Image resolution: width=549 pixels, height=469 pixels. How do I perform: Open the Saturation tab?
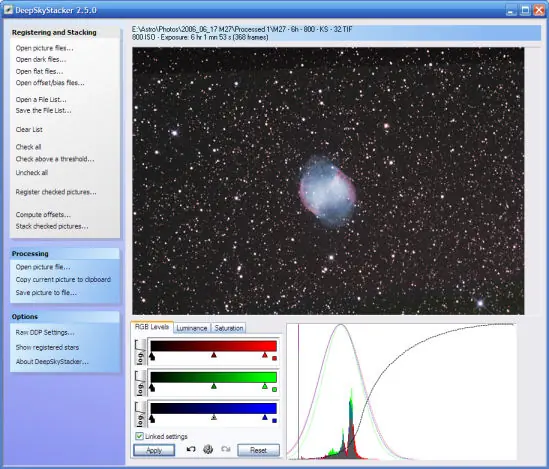229,328
